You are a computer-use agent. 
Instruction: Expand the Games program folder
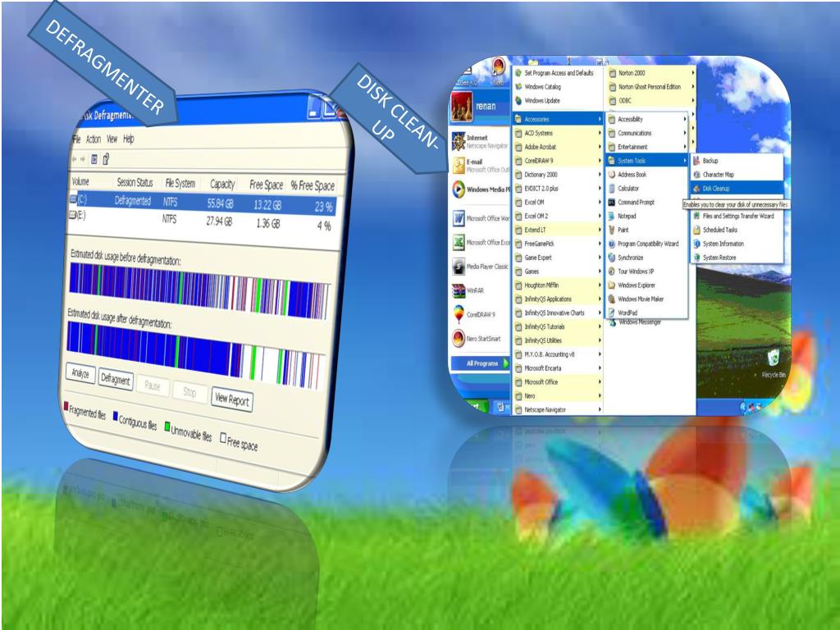click(557, 272)
